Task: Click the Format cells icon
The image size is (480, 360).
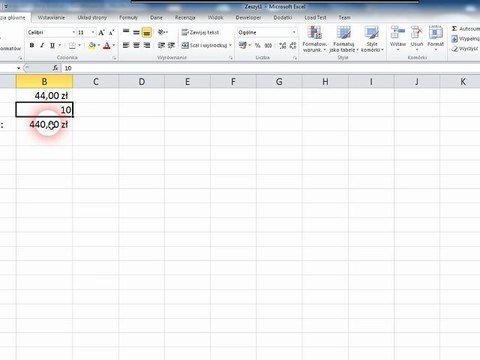Action: coord(435,32)
